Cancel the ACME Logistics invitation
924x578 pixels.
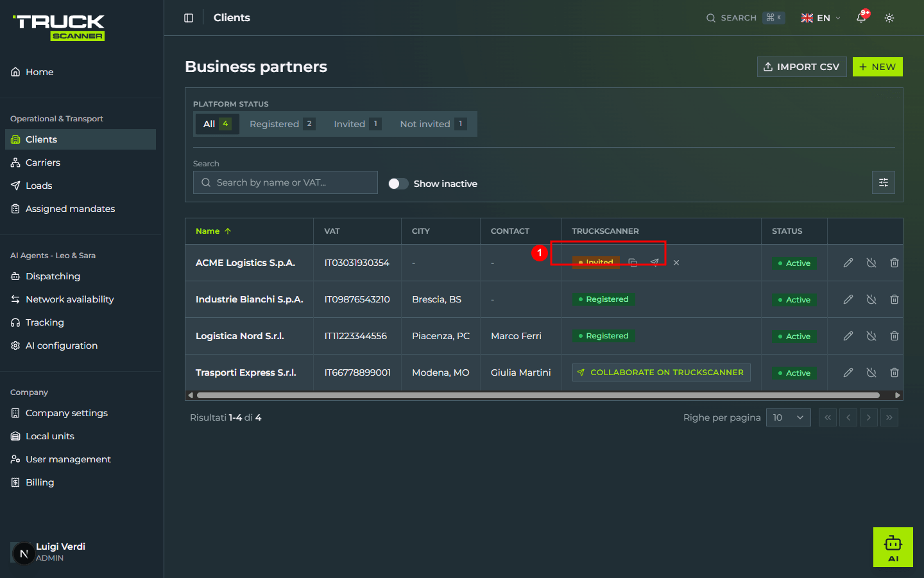click(676, 263)
